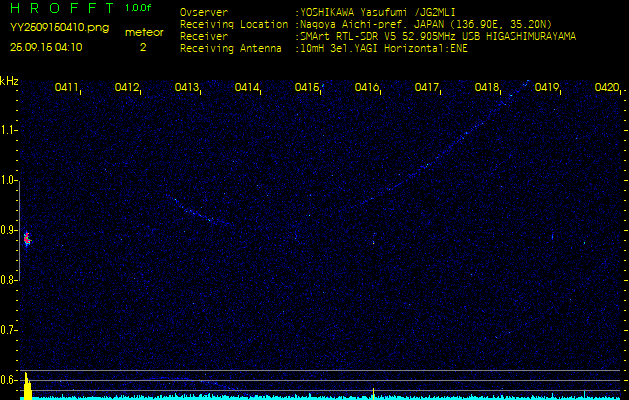This screenshot has width=629, height=400.
Task: Click the HROFFT title text
Action: (x=59, y=8)
